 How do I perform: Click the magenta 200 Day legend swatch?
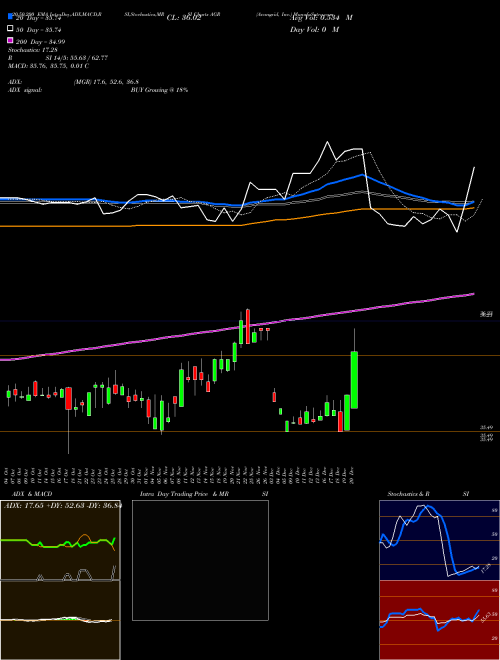pos(10,40)
